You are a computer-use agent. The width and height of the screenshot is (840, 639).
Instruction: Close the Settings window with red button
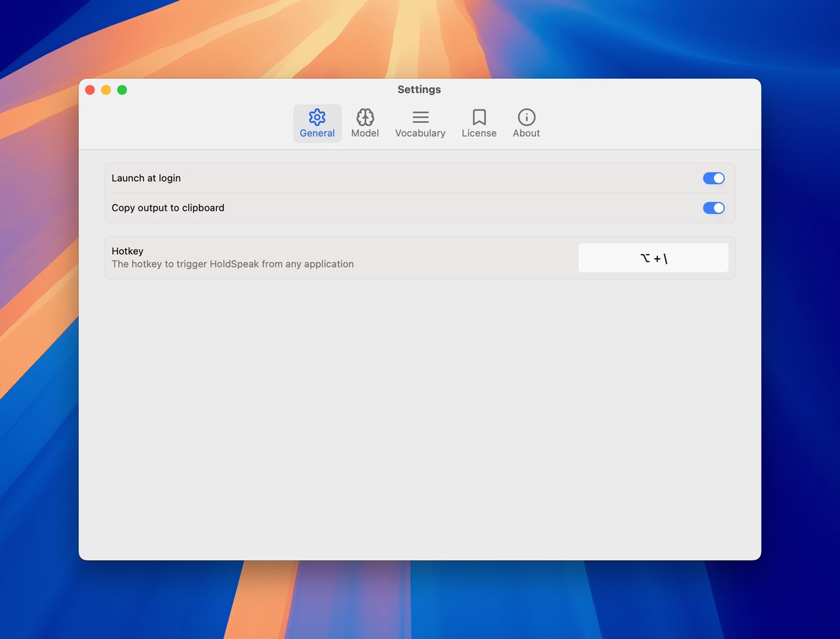[x=90, y=90]
